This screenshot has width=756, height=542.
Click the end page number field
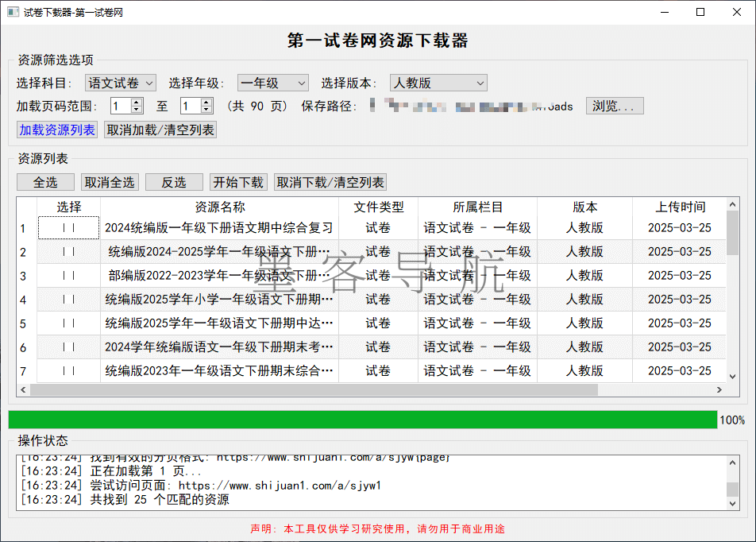tap(191, 106)
